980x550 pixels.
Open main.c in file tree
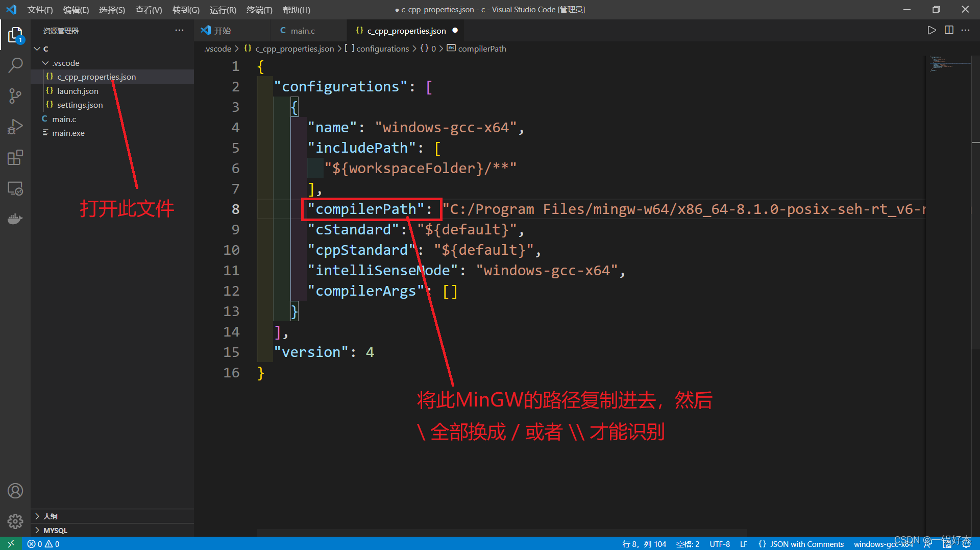click(112, 119)
